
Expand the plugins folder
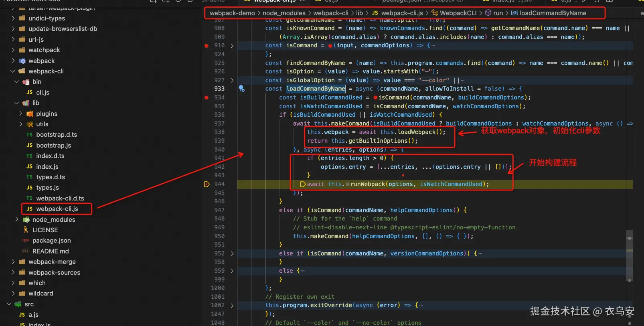click(20, 114)
